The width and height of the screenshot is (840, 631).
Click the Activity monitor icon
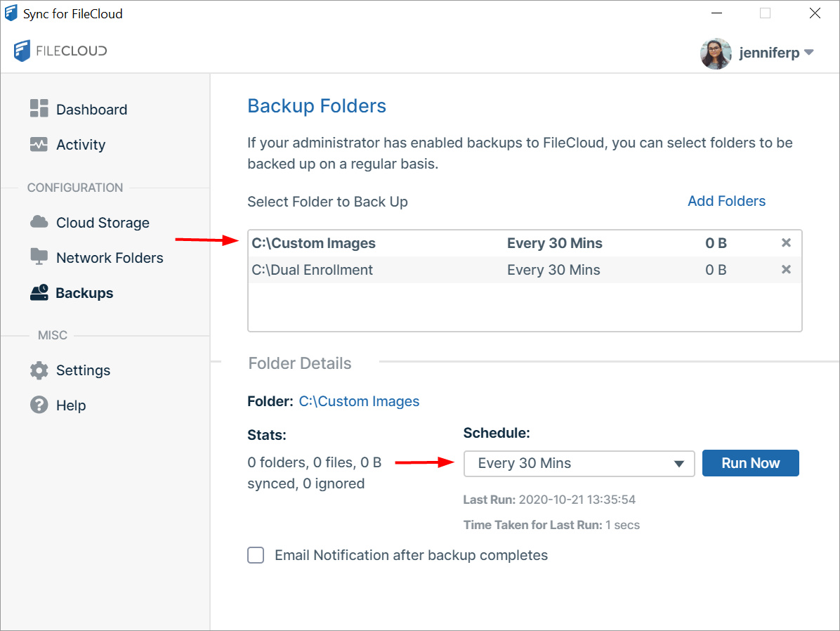pyautogui.click(x=39, y=144)
